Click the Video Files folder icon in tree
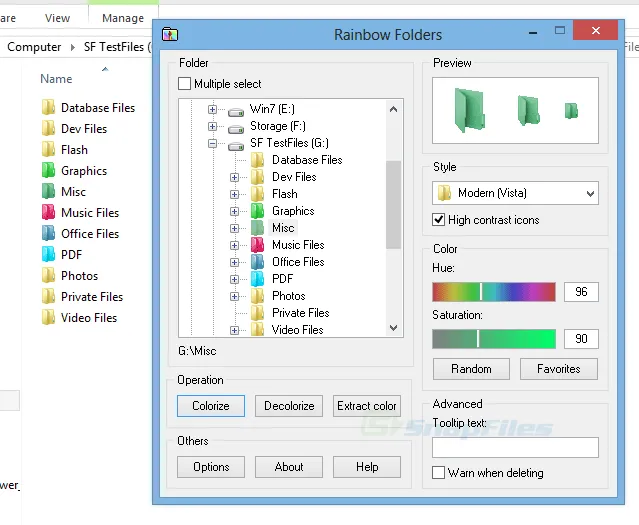This screenshot has height=525, width=639. point(257,329)
